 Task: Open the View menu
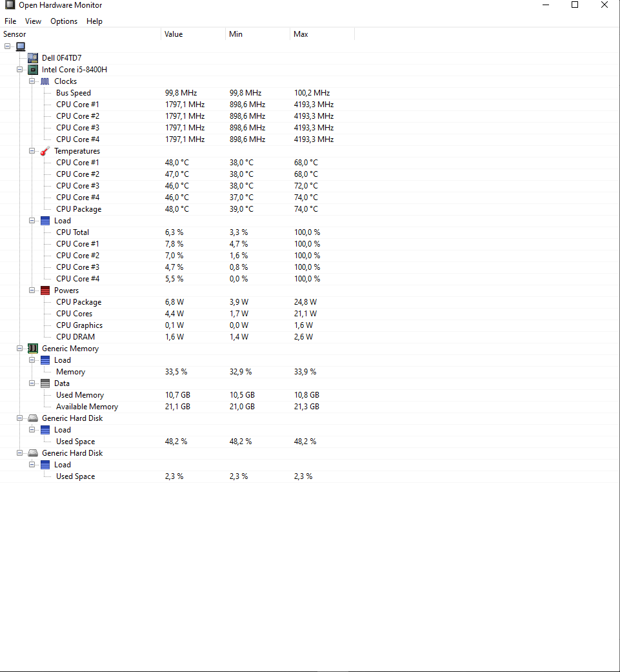click(33, 21)
